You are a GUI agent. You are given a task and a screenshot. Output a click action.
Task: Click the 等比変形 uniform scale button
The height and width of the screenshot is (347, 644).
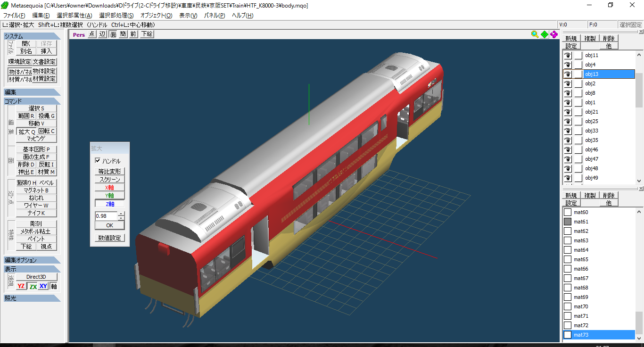109,172
